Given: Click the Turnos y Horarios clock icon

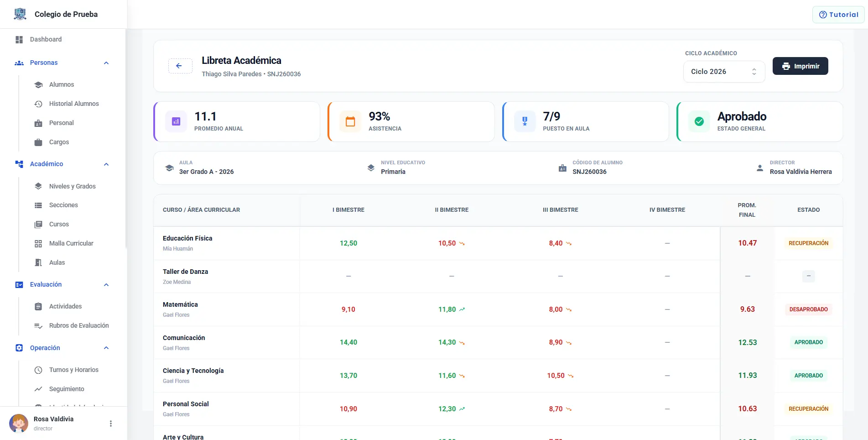Looking at the screenshot, I should point(38,370).
